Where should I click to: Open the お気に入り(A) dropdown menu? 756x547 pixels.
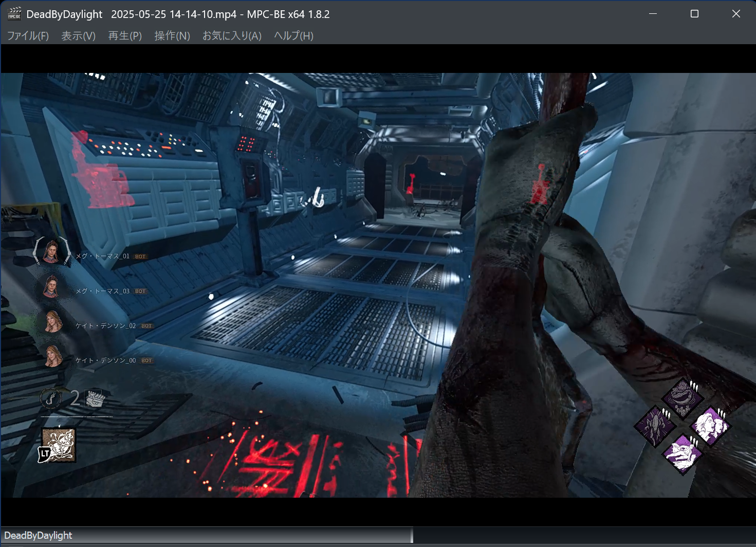pyautogui.click(x=231, y=36)
